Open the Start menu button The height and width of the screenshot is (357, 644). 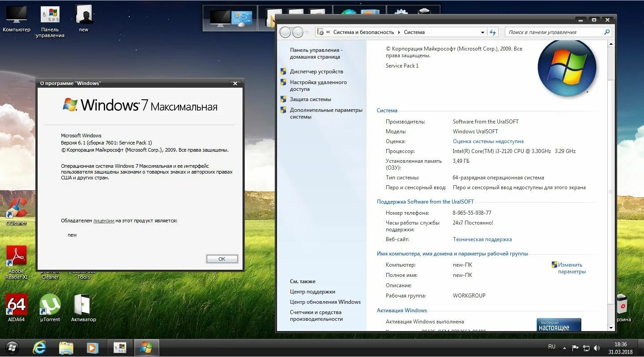click(x=12, y=348)
